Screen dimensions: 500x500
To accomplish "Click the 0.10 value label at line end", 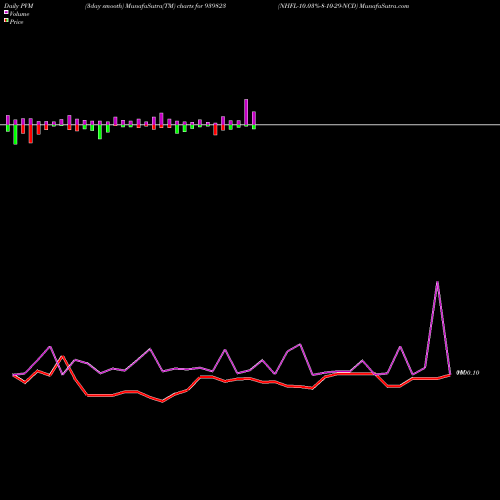I will pyautogui.click(x=468, y=373).
